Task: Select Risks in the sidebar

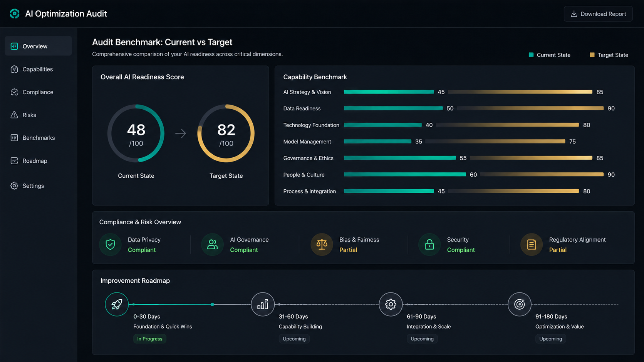Action: (x=38, y=115)
